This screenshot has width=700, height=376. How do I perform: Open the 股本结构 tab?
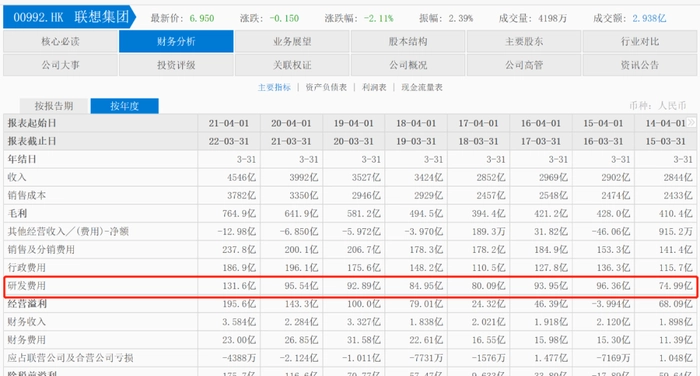[x=408, y=42]
